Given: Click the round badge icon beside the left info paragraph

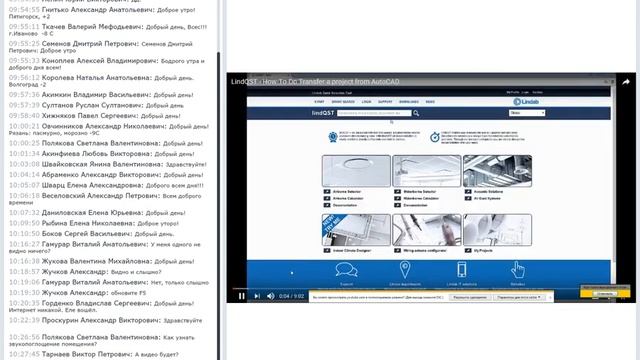Looking at the screenshot, I should pos(333,137).
